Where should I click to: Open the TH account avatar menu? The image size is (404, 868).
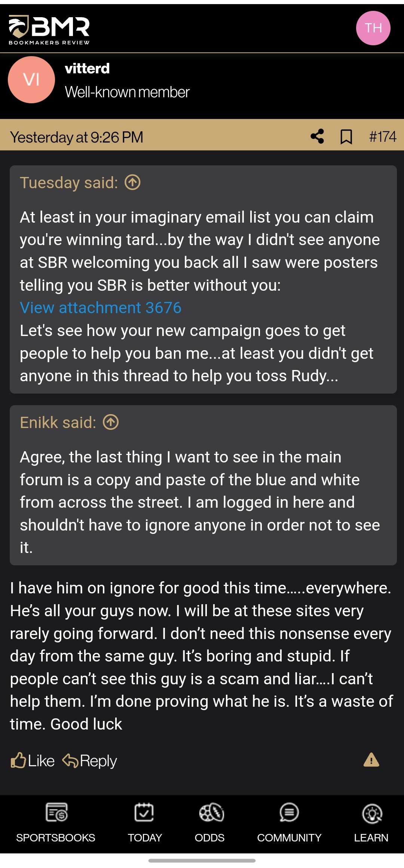373,27
